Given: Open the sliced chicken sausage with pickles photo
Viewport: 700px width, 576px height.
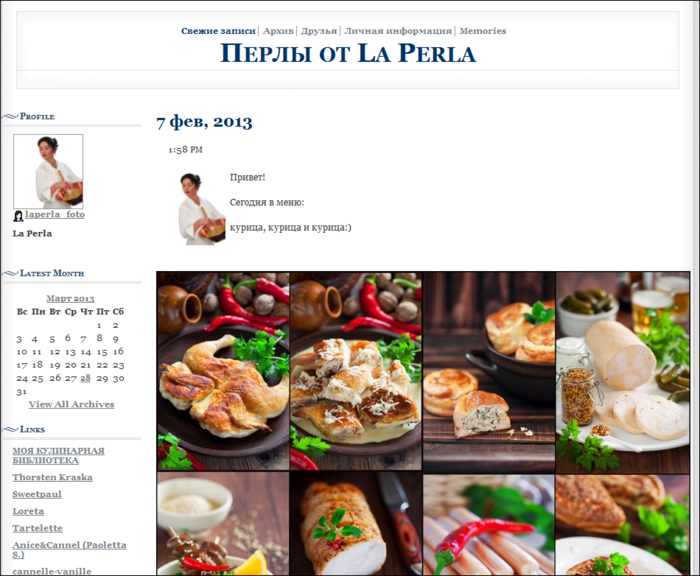Looking at the screenshot, I should pyautogui.click(x=623, y=373).
